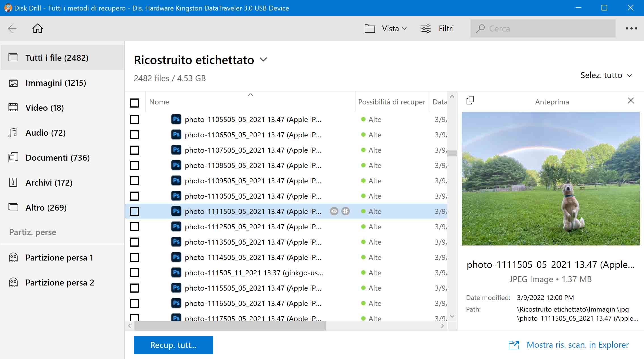Check the box for photo-1105505 file
This screenshot has height=359, width=644.
(x=134, y=119)
